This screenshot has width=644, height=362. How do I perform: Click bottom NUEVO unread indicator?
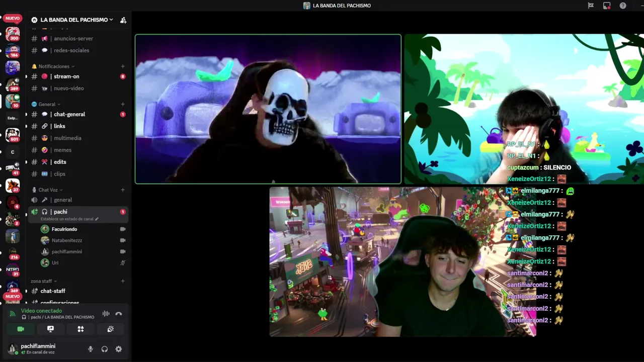(13, 297)
